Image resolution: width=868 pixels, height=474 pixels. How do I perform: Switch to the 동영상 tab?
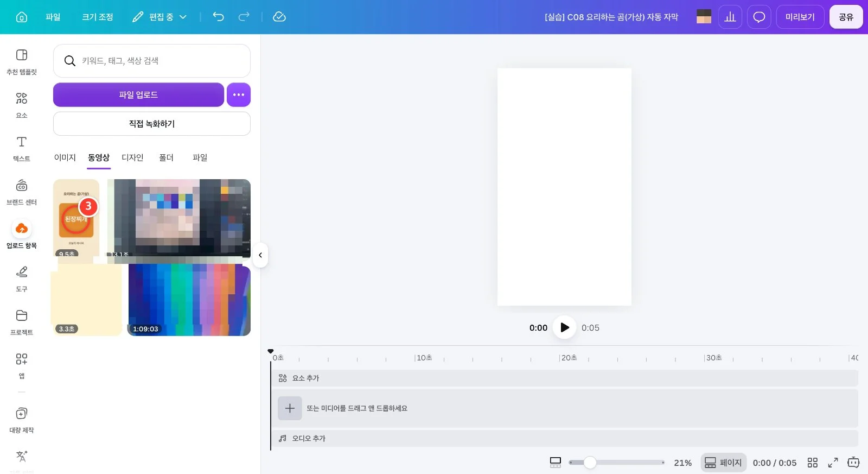click(x=99, y=157)
